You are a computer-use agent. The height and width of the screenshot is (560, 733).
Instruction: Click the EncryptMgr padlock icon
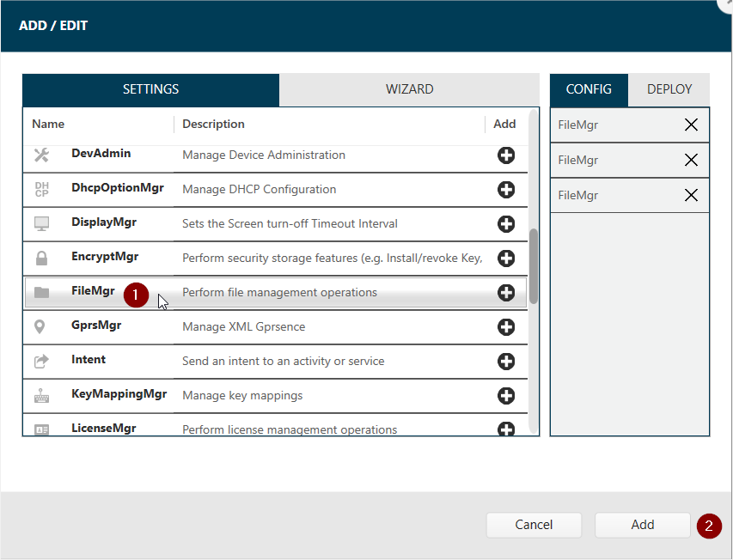[41, 258]
